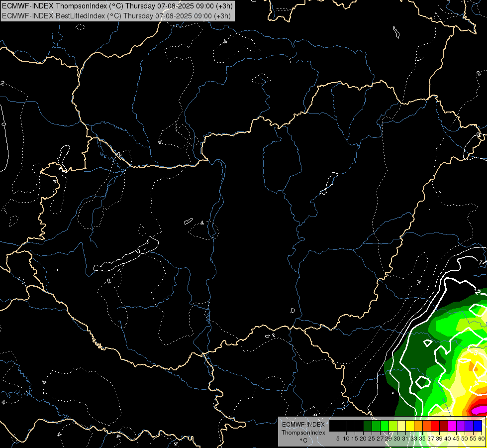
Task: Select the orange-red 35–37 legend swatch
Action: point(427,426)
